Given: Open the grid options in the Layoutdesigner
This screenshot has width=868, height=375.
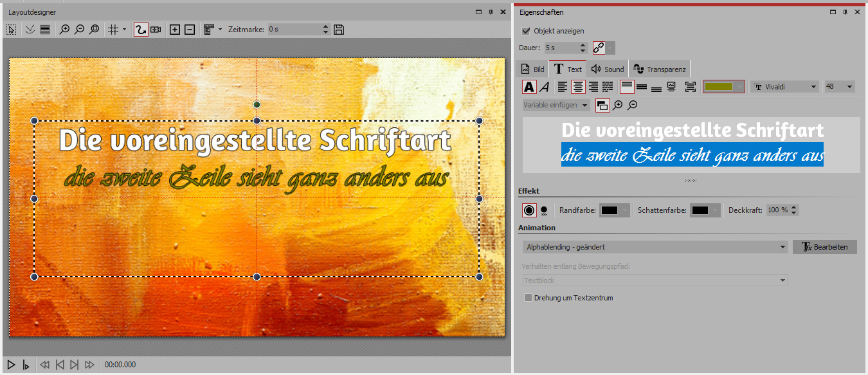Looking at the screenshot, I should tap(116, 30).
